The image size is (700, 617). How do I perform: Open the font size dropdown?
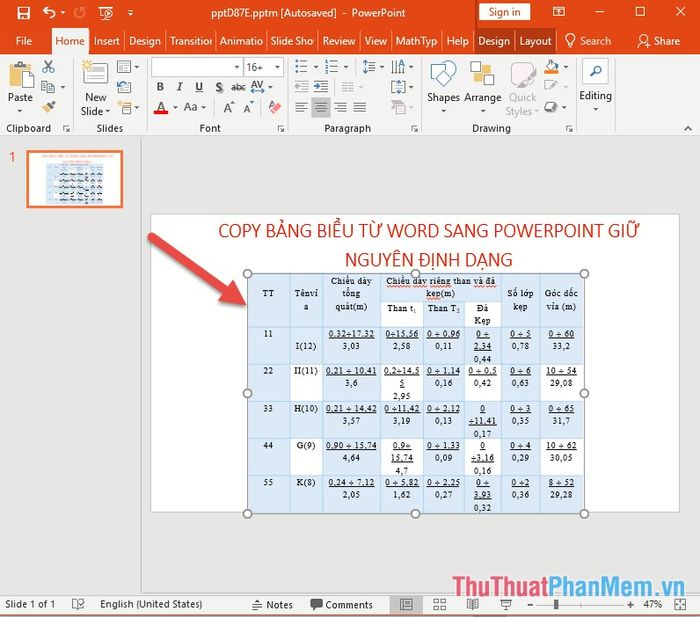277,67
